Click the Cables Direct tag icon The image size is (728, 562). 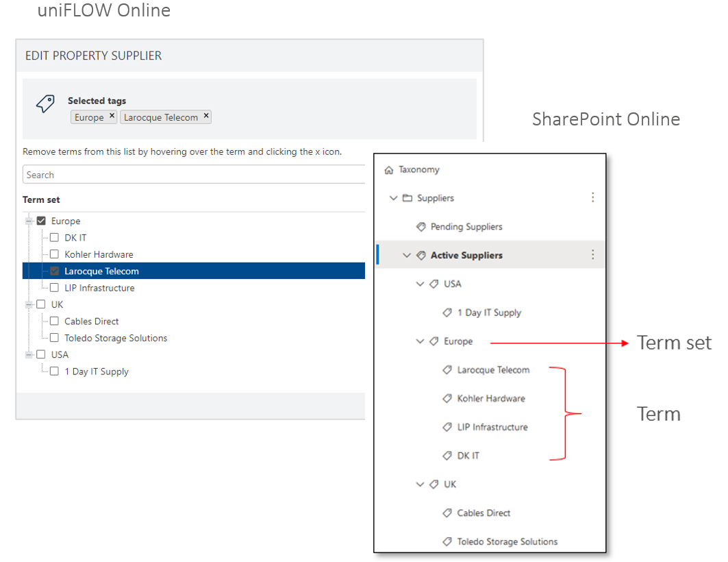pos(448,513)
